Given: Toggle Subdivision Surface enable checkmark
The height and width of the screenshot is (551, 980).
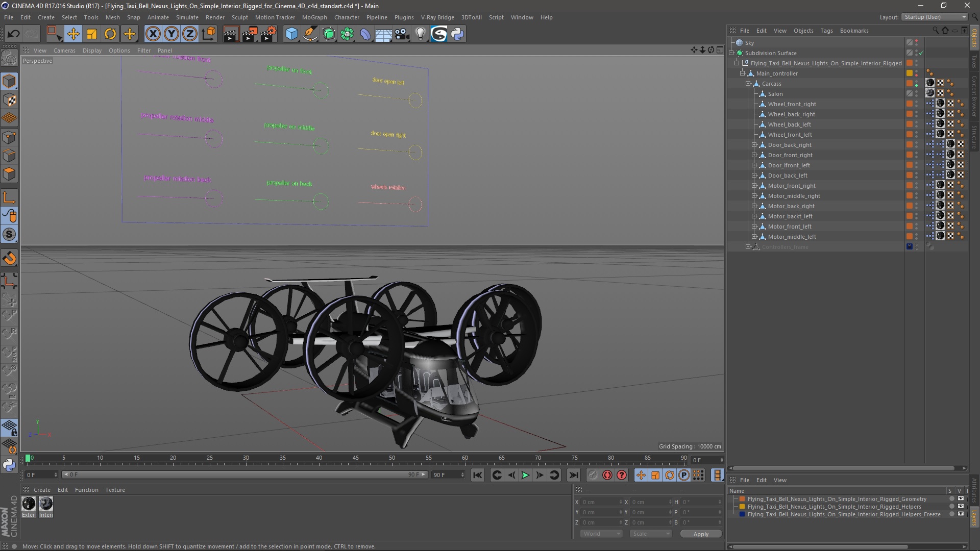Looking at the screenshot, I should tap(921, 53).
